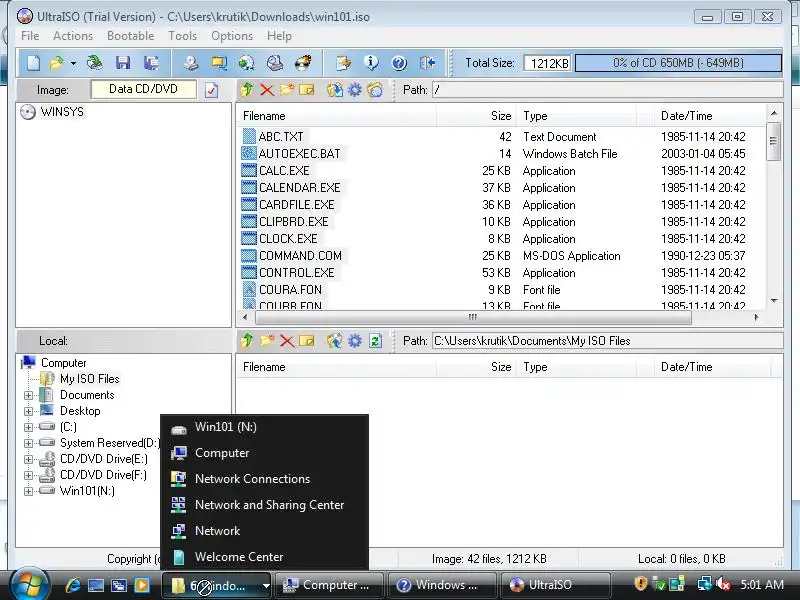Click the Windows Start orb
Viewport: 800px width, 600px height.
click(x=29, y=583)
